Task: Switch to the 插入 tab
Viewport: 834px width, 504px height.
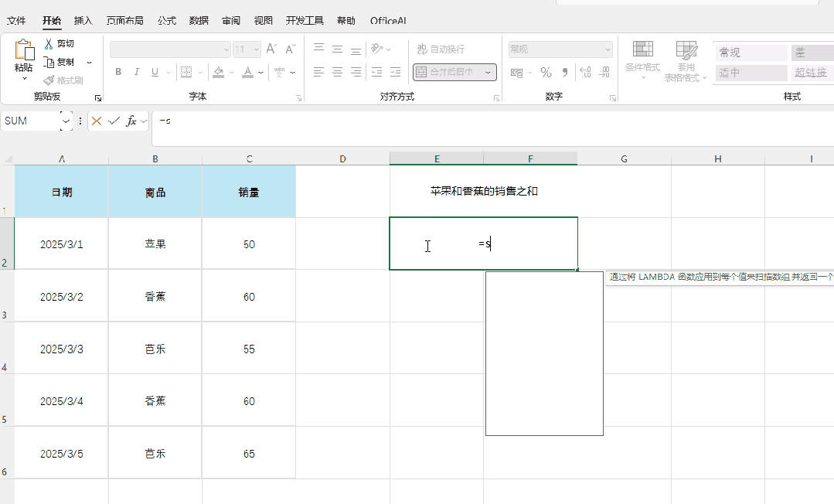Action: (x=83, y=21)
